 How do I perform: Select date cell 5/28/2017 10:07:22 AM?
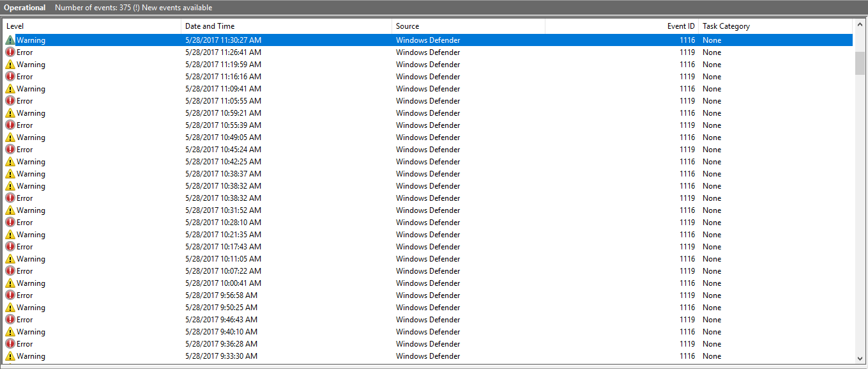pos(223,271)
